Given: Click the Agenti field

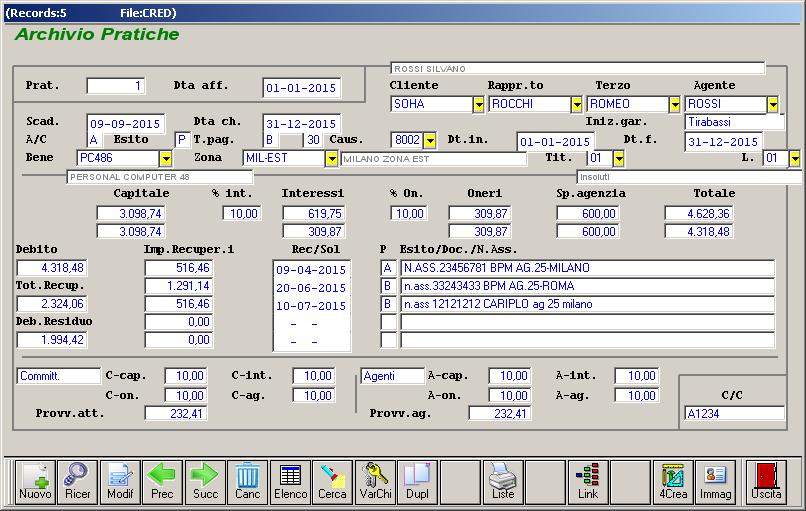Looking at the screenshot, I should coord(393,376).
